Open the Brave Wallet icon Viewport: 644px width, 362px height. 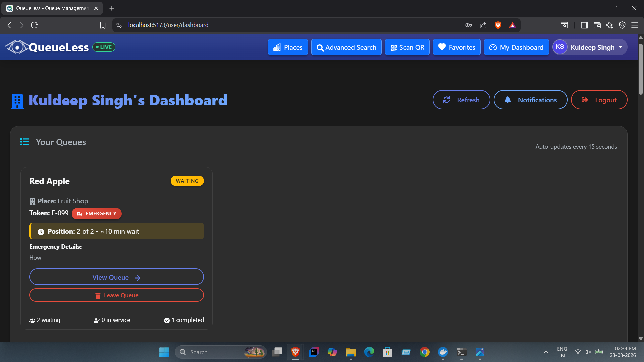click(597, 25)
